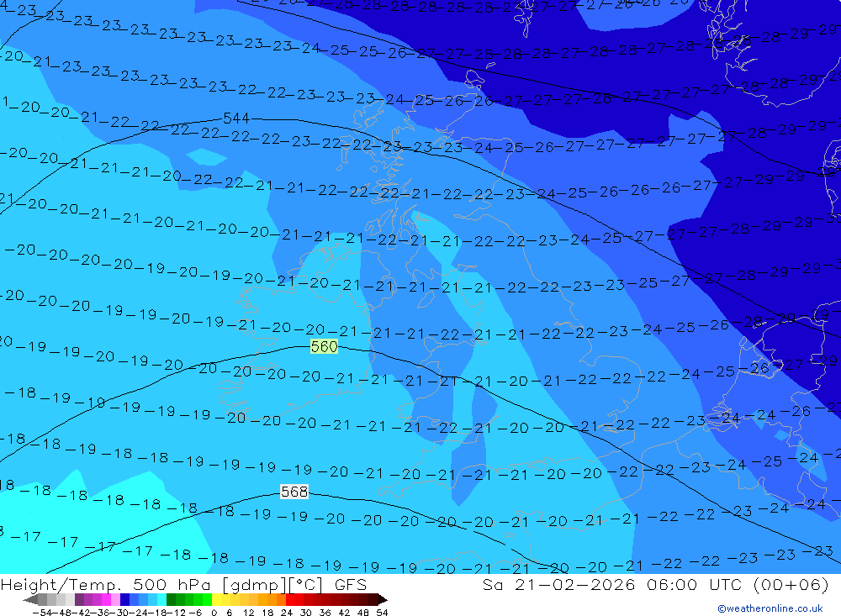Click the 544 height contour label
Image resolution: width=841 pixels, height=616 pixels.
click(x=236, y=118)
